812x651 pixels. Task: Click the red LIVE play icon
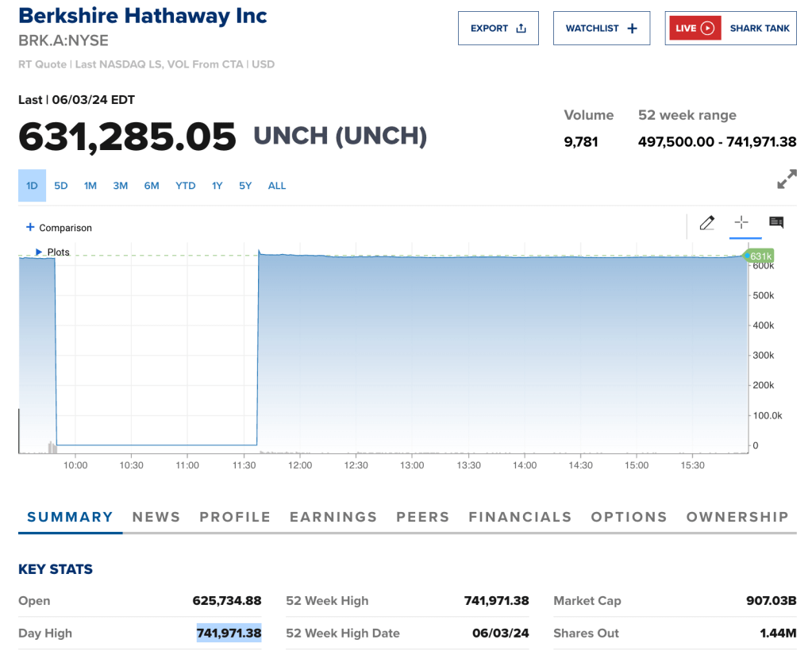[x=707, y=29]
